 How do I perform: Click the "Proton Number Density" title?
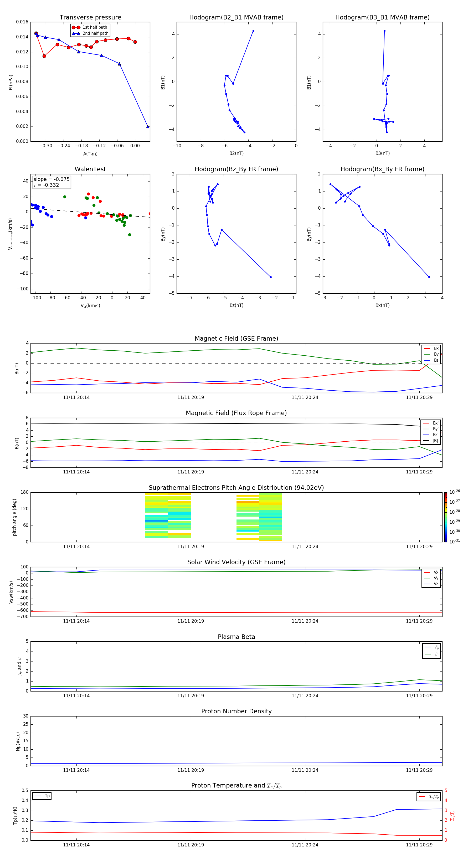click(x=236, y=711)
